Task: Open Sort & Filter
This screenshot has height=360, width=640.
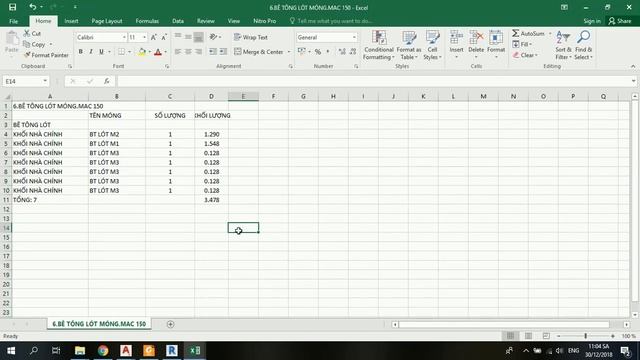Action: pos(563,45)
